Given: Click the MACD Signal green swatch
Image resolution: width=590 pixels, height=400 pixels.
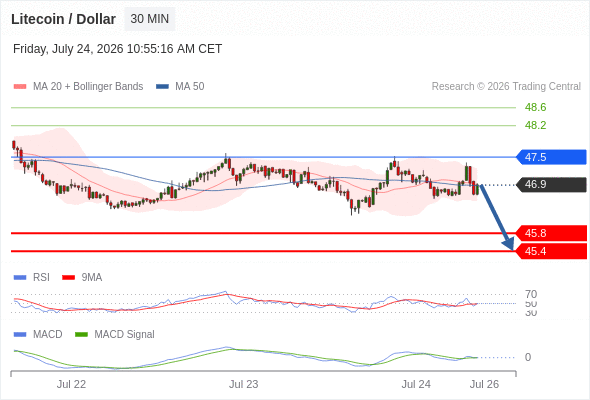Looking at the screenshot, I should coord(81,335).
